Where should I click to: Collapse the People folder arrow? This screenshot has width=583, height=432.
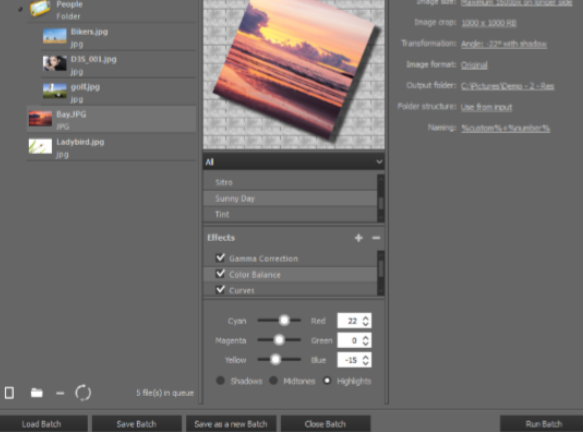(x=20, y=9)
